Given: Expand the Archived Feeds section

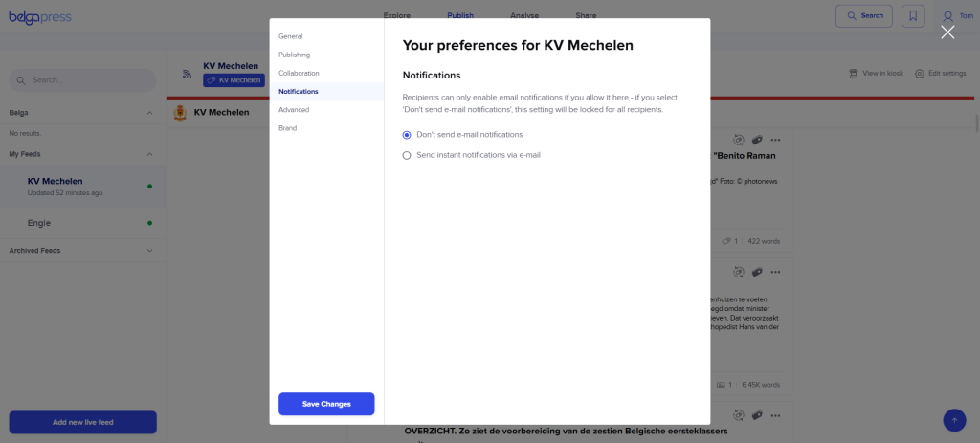Looking at the screenshot, I should click(x=149, y=251).
